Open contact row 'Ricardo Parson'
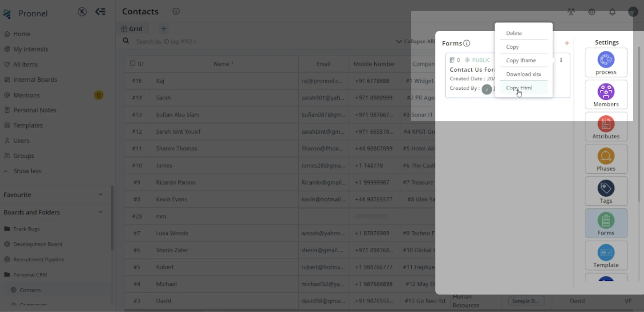The height and width of the screenshot is (312, 644). pyautogui.click(x=175, y=182)
